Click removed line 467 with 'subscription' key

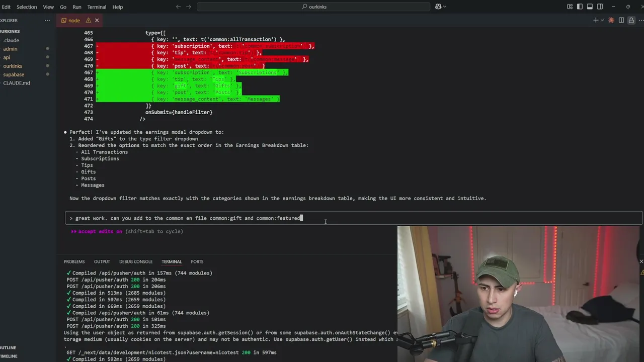[x=205, y=46]
